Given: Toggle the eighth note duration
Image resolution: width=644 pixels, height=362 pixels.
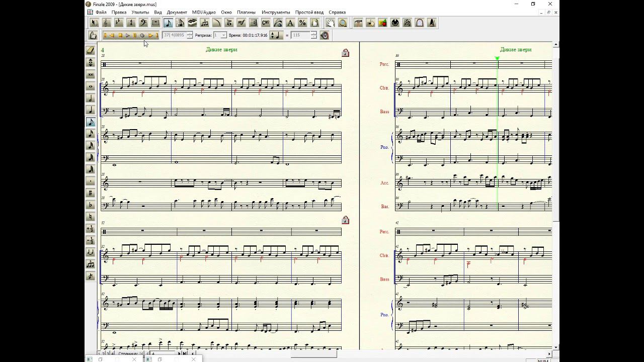Looking at the screenshot, I should click(91, 122).
